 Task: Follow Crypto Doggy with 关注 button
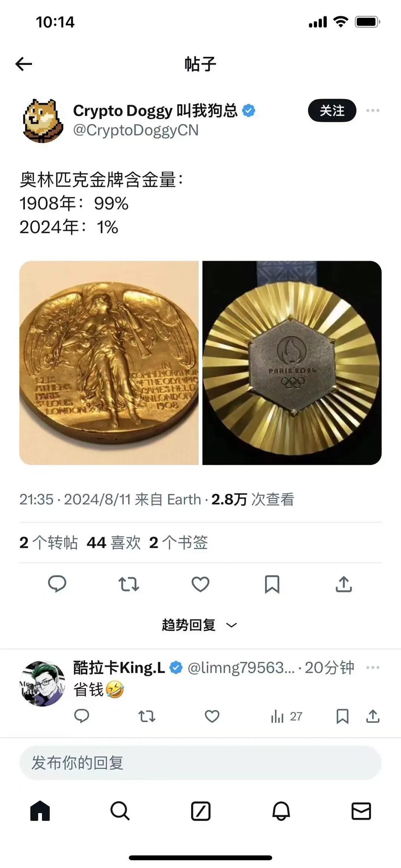coord(332,110)
